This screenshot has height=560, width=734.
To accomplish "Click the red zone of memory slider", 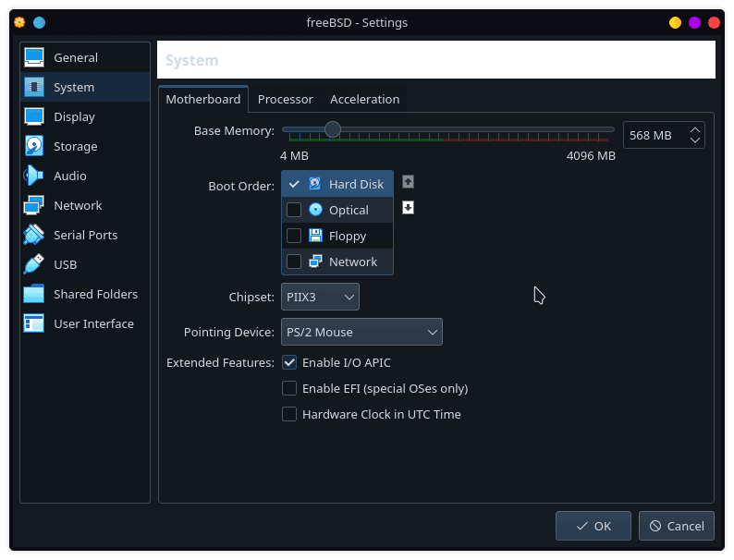I will click(x=525, y=140).
